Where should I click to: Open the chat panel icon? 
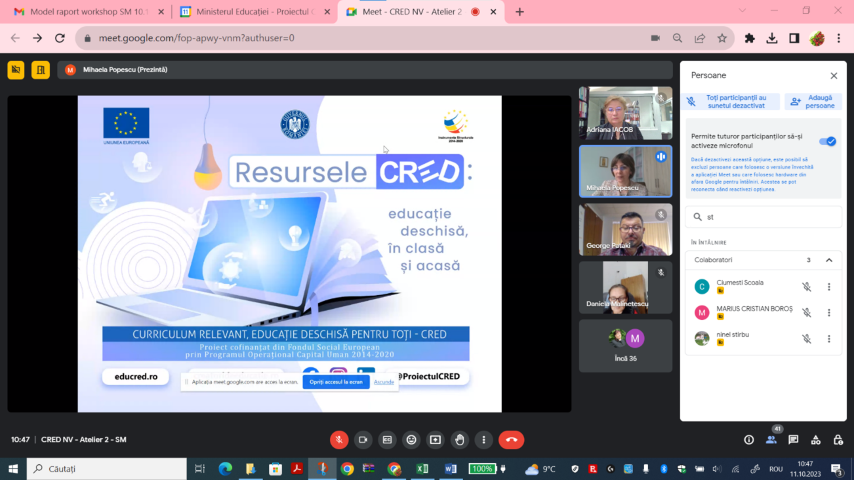click(x=793, y=440)
